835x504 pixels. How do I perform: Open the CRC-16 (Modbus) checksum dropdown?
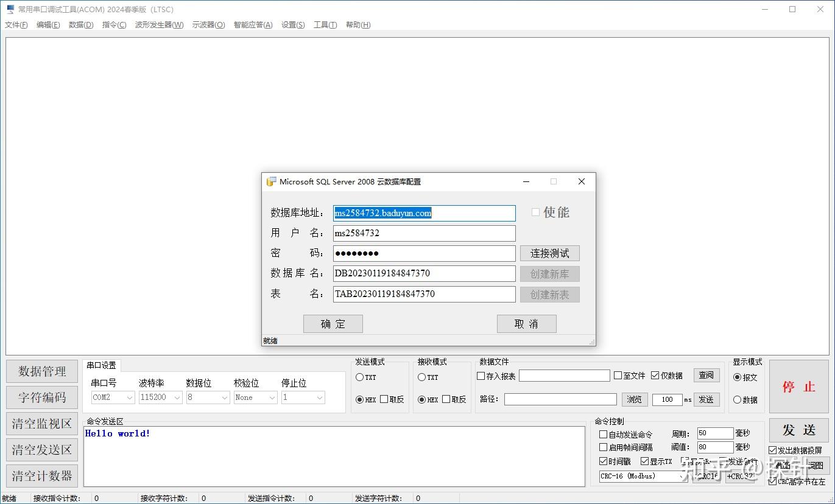pyautogui.click(x=643, y=477)
